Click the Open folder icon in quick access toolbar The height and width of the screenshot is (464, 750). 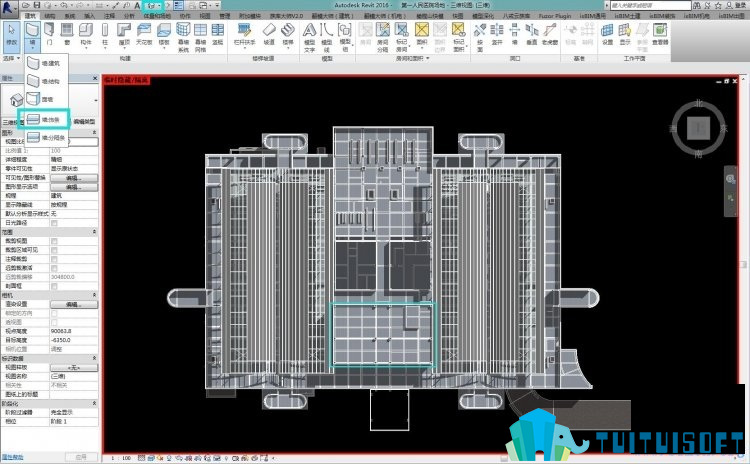coord(26,5)
